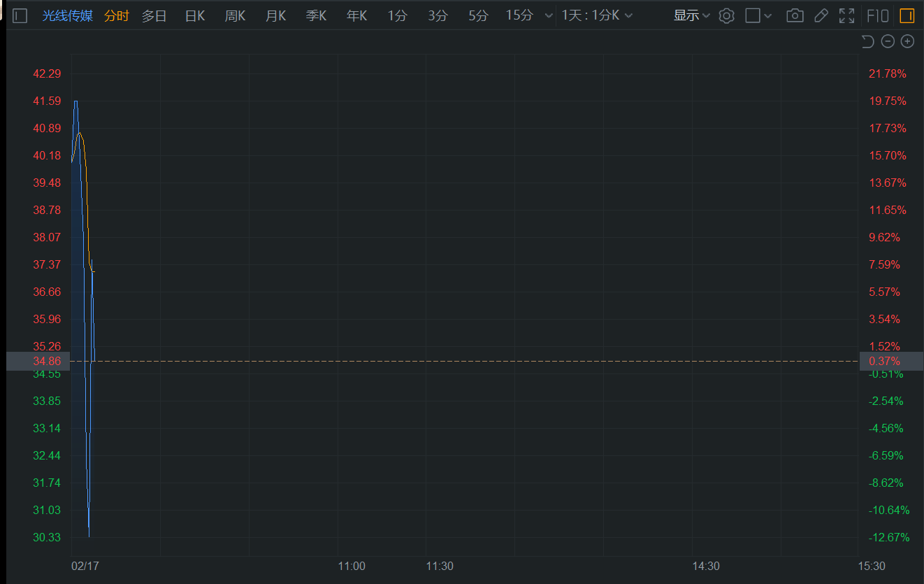
Task: Choose the 5分 minute period
Action: (x=478, y=15)
